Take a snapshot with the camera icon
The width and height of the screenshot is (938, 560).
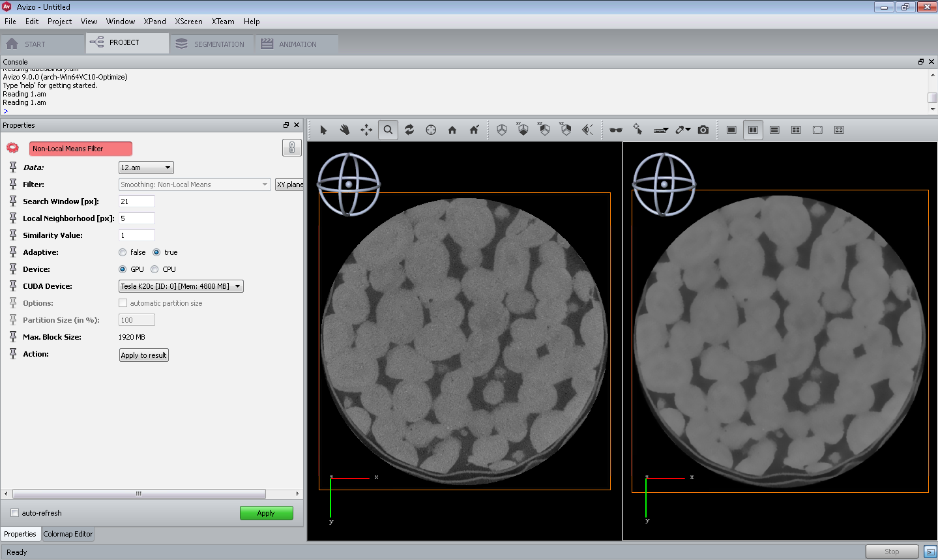coord(703,130)
